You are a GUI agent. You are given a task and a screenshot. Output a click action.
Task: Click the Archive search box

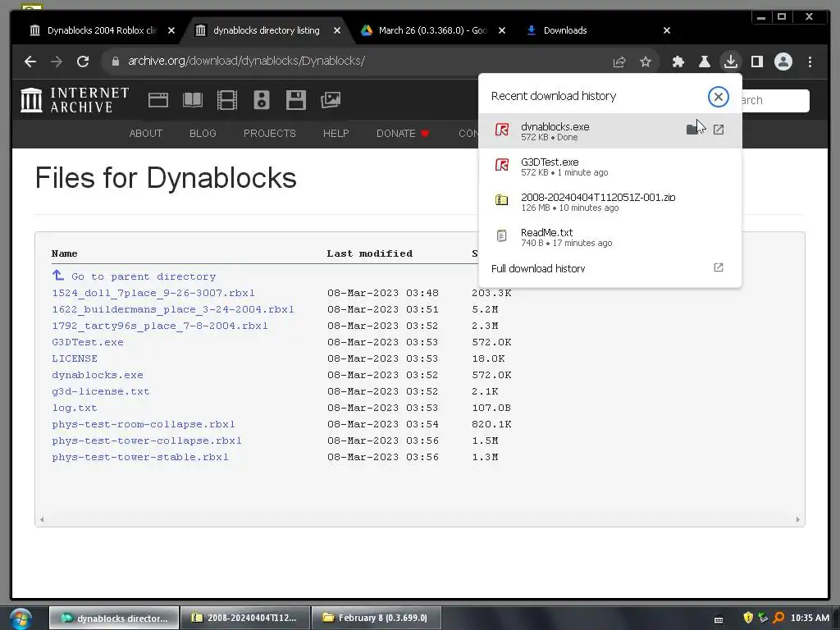click(x=775, y=101)
